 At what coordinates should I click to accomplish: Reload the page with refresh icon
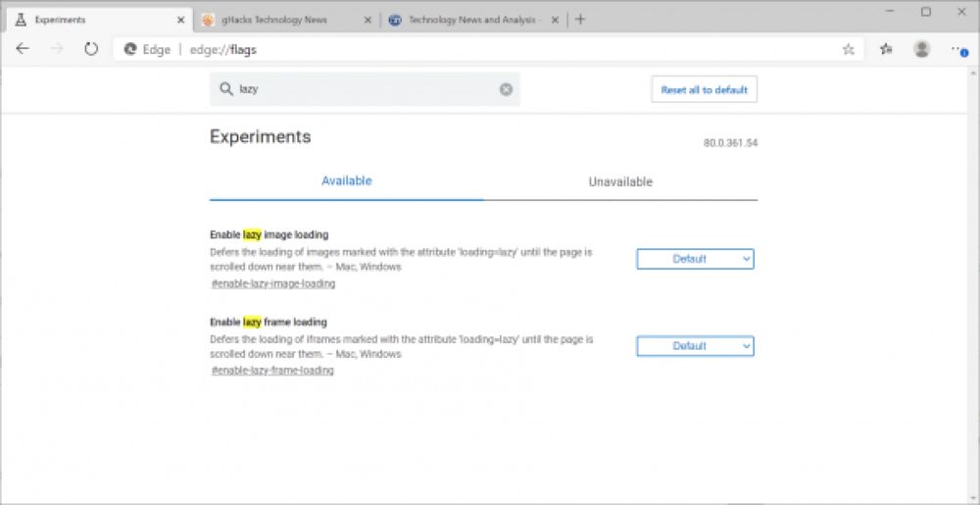coord(91,49)
